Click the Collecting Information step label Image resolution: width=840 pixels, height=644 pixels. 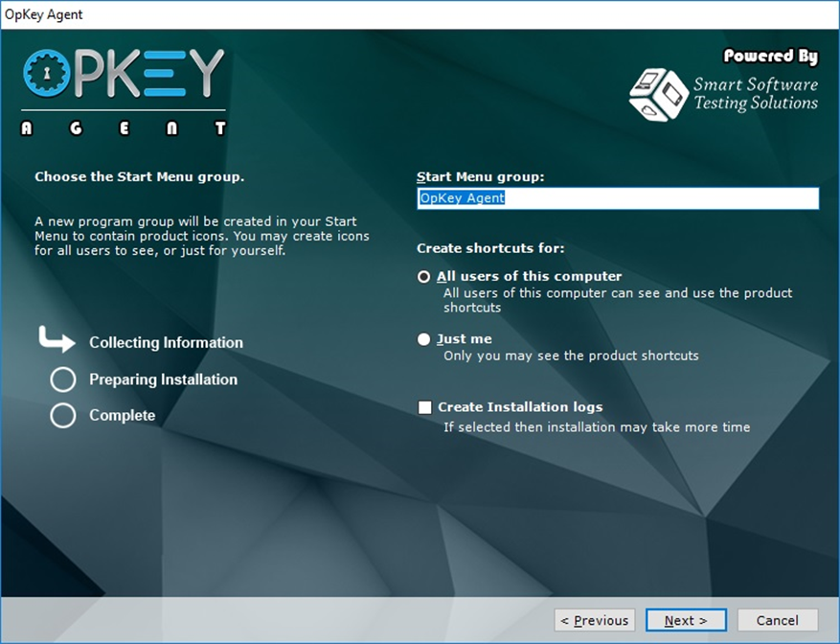166,343
